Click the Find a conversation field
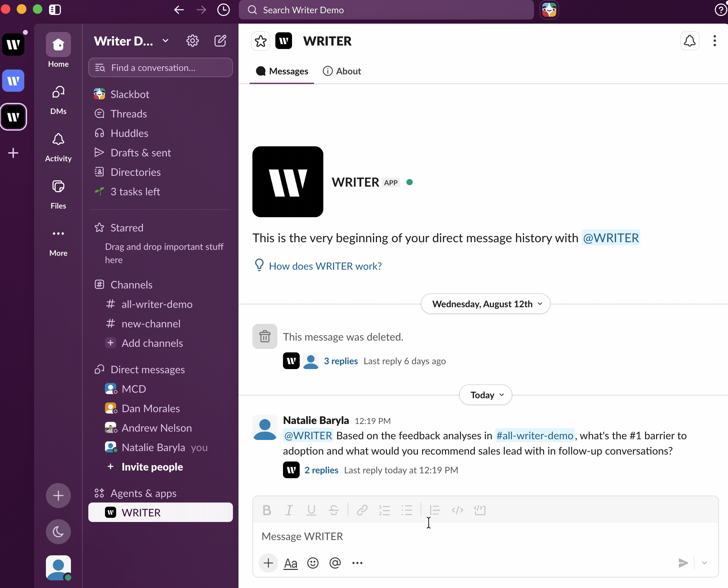728x588 pixels. click(161, 67)
